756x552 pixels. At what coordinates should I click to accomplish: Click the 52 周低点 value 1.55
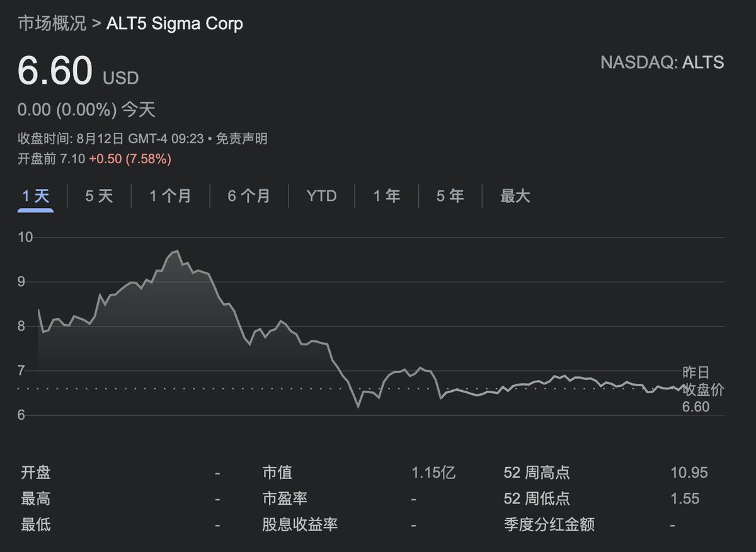click(x=685, y=499)
